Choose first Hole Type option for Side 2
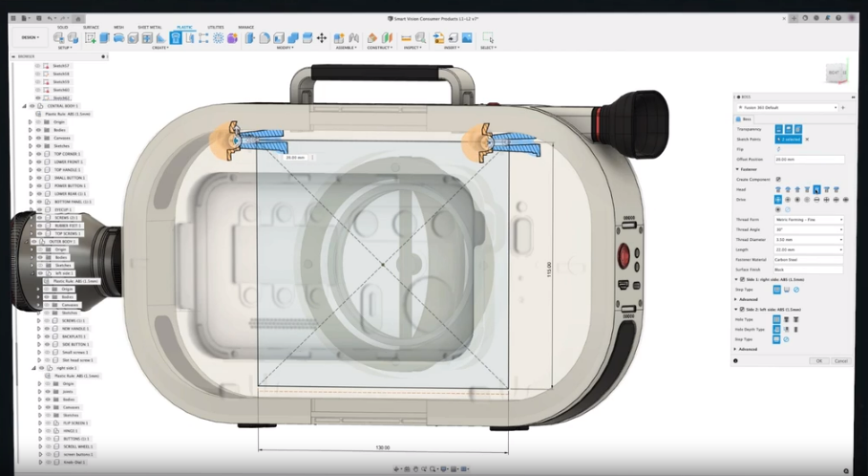This screenshot has height=476, width=868. [776, 319]
